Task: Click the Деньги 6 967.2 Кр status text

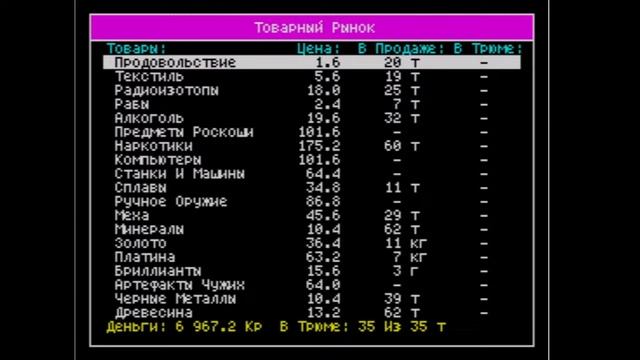Action: pyautogui.click(x=184, y=327)
